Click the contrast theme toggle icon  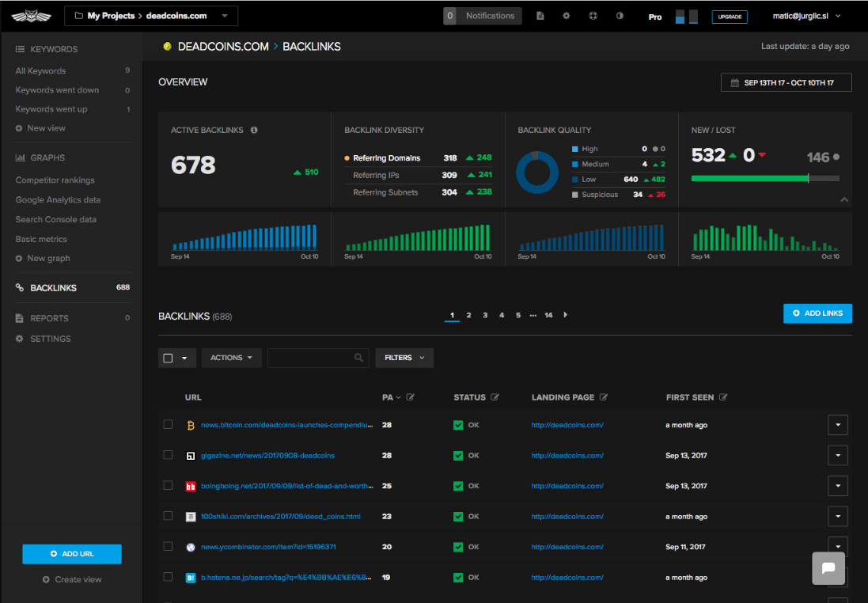pos(620,16)
